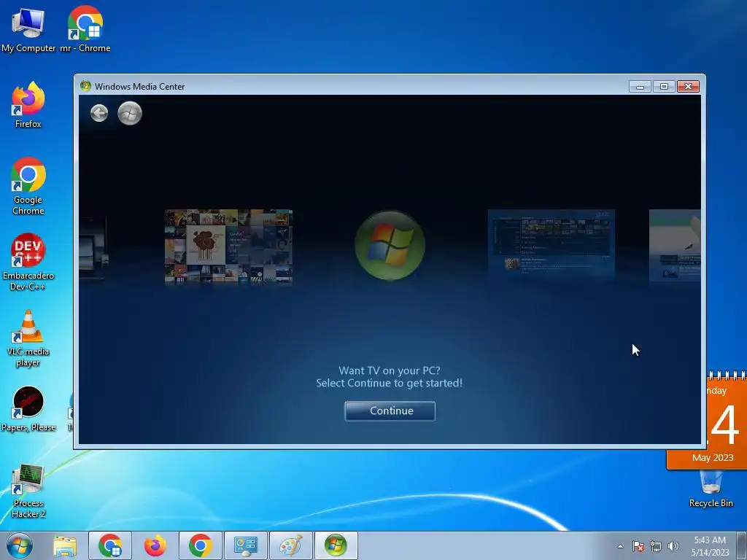Image resolution: width=747 pixels, height=560 pixels.
Task: Click the Google Chrome taskbar icon
Action: point(201,545)
